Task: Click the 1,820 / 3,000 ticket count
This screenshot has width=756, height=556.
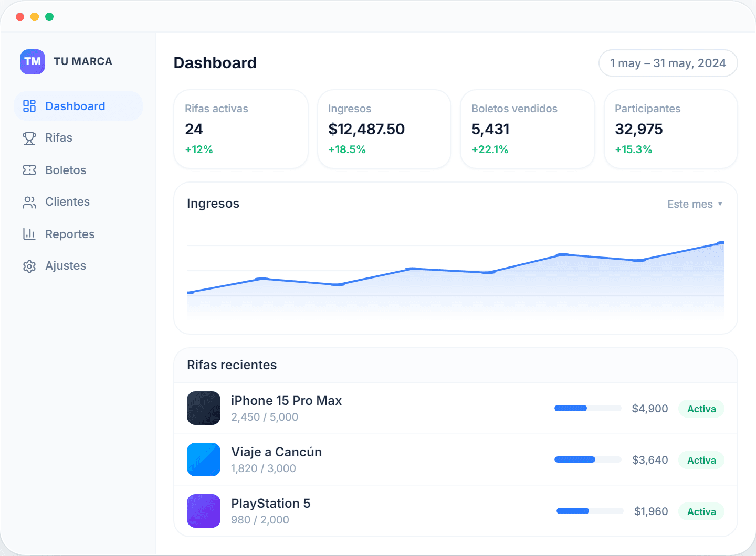Action: tap(264, 468)
